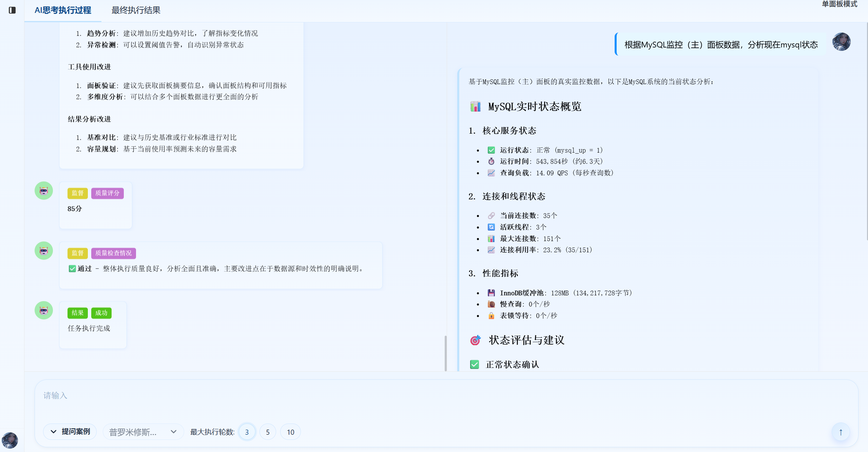The width and height of the screenshot is (868, 452).
Task: Click the chevron arrow in 普罗米修斯 selector
Action: 174,432
